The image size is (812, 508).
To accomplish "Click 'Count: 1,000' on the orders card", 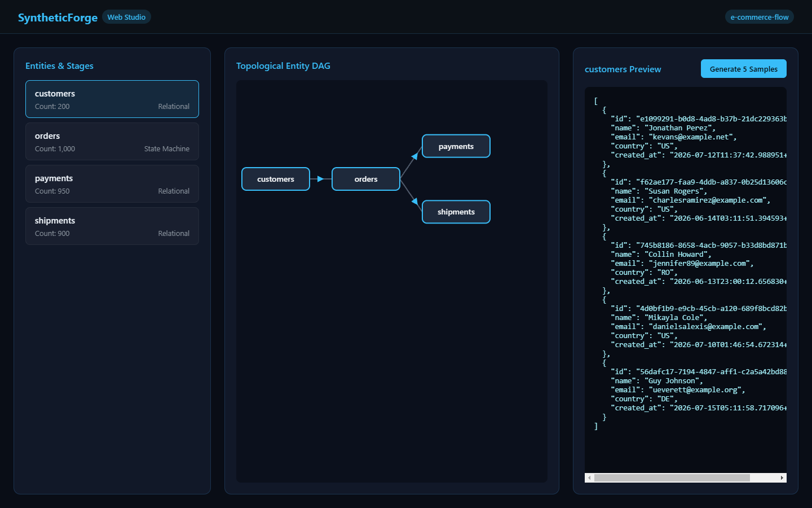I will click(x=55, y=148).
